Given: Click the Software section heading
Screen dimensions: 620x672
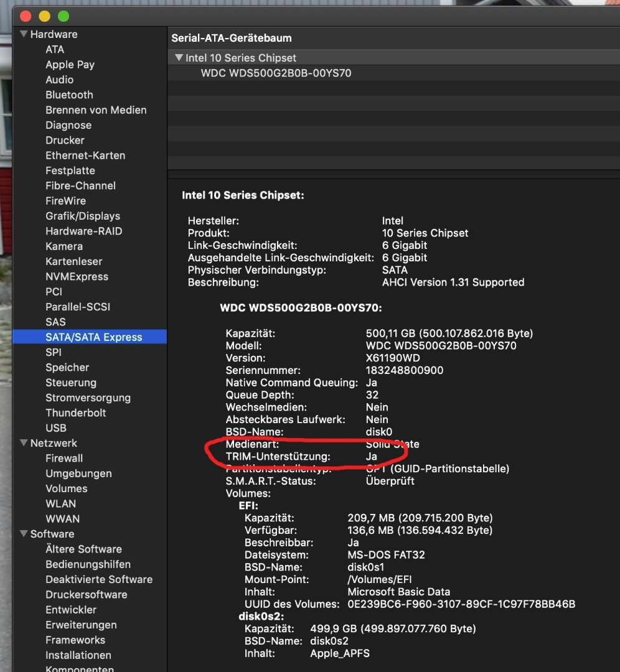Looking at the screenshot, I should pos(52,534).
